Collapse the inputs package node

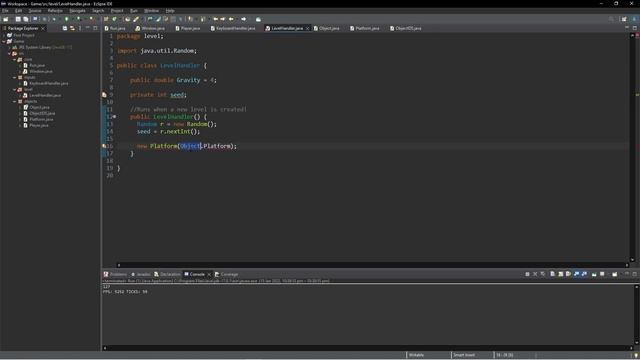pos(15,77)
